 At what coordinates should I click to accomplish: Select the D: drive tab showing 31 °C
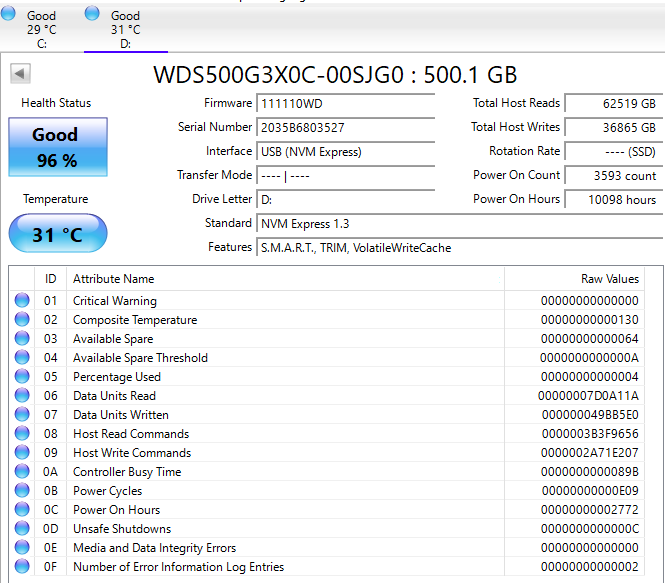pos(126,29)
